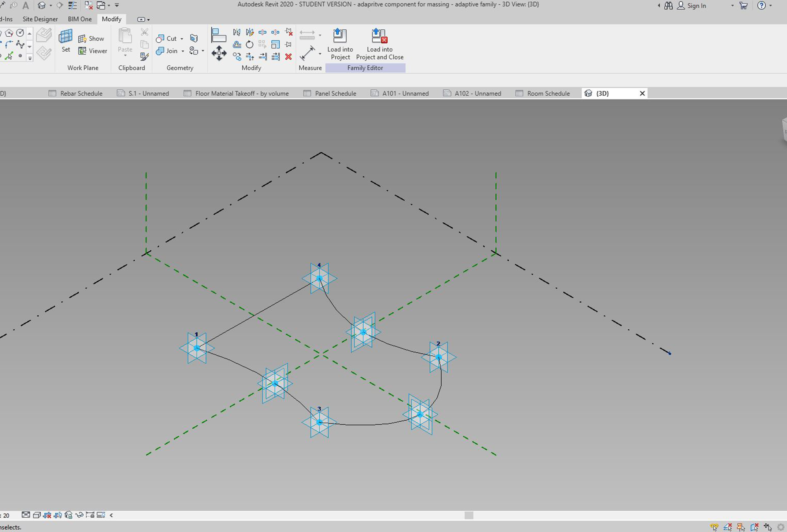787x532 pixels.
Task: Open the Measure tool dropdown arrow
Action: coord(320,53)
